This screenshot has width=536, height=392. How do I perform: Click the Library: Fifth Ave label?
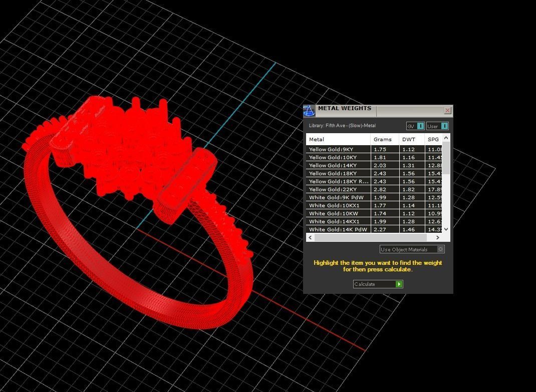coord(342,126)
